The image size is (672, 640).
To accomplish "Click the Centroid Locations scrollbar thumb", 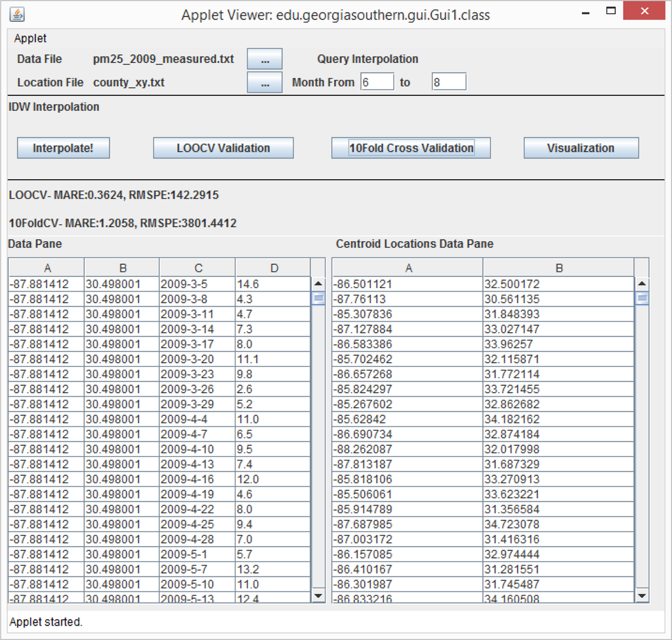I will point(642,298).
